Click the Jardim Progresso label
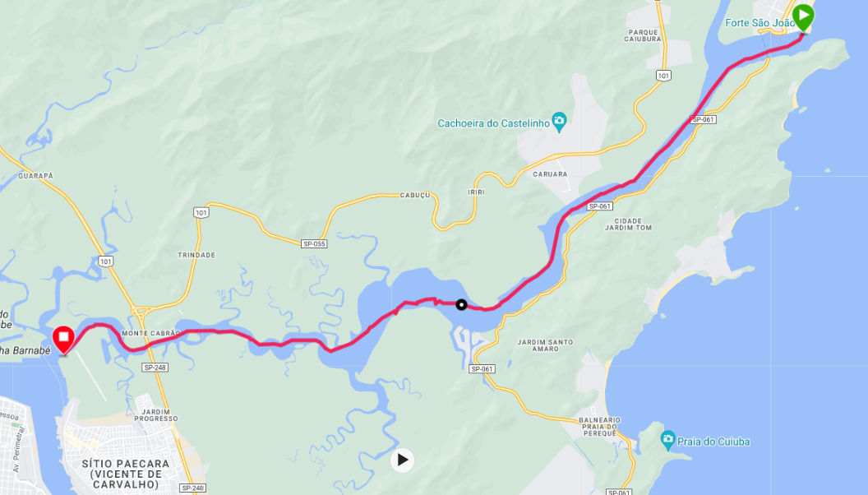The height and width of the screenshot is (495, 868). 156,415
